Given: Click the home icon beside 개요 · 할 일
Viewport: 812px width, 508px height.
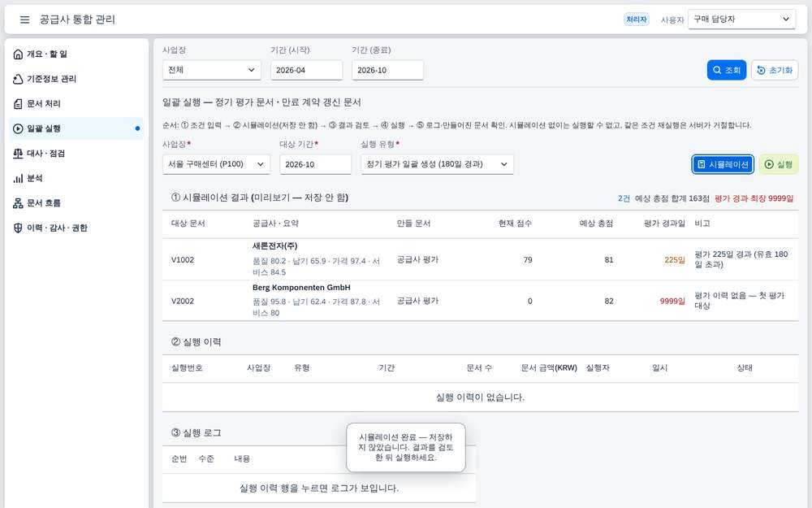Looking at the screenshot, I should pyautogui.click(x=18, y=54).
